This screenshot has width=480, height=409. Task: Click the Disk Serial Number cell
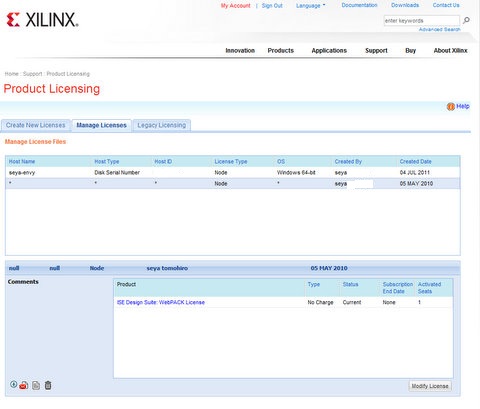117,173
